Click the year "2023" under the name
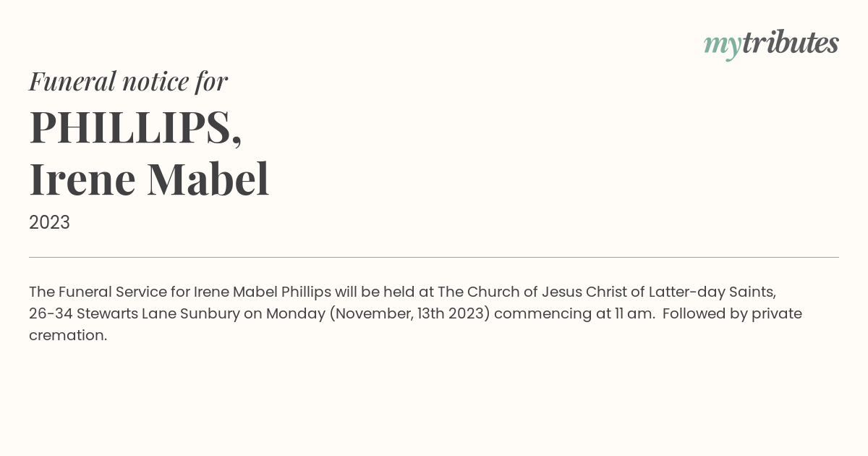This screenshot has height=456, width=868. click(x=49, y=223)
